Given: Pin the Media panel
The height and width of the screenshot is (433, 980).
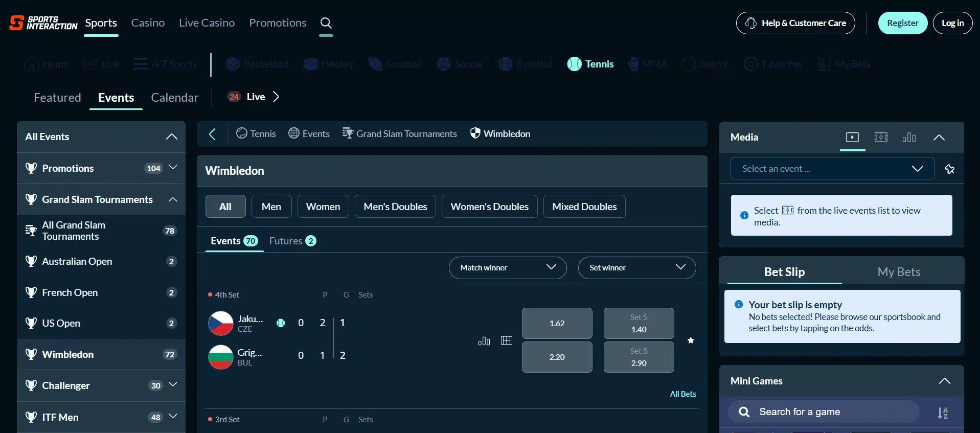Looking at the screenshot, I should [x=950, y=169].
